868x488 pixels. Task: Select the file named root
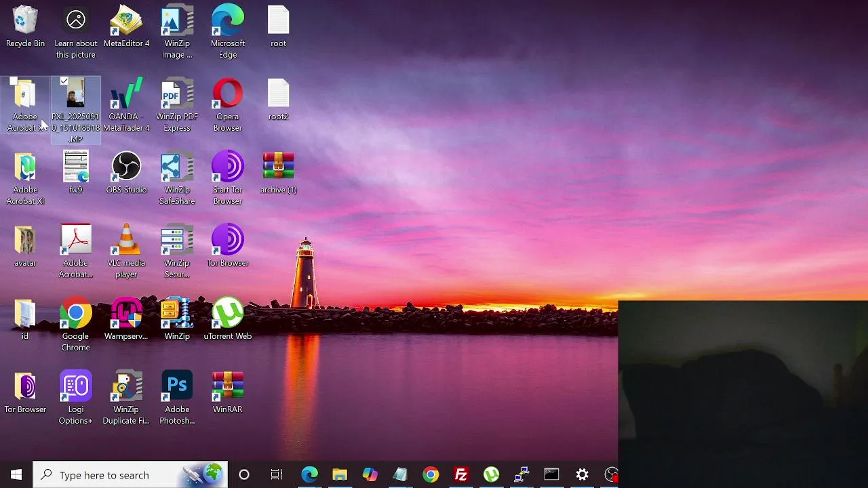(278, 27)
